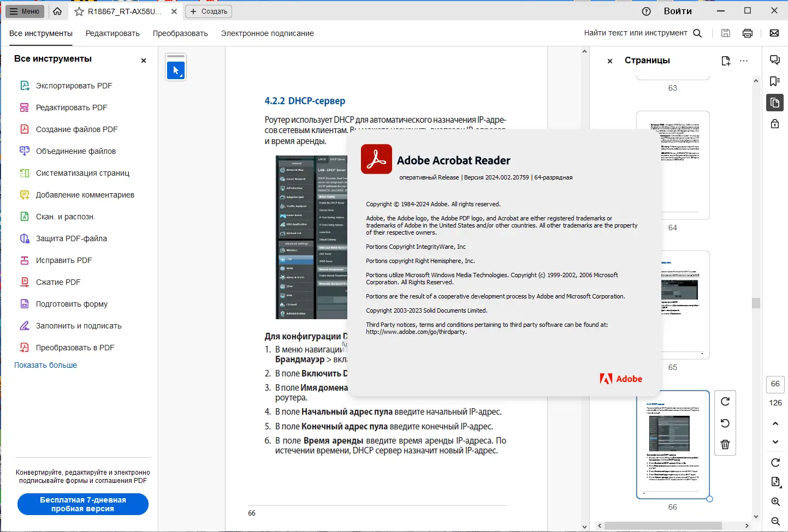Open the Меню hamburger menu
Screen dimensions: 788x532
tap(25, 11)
